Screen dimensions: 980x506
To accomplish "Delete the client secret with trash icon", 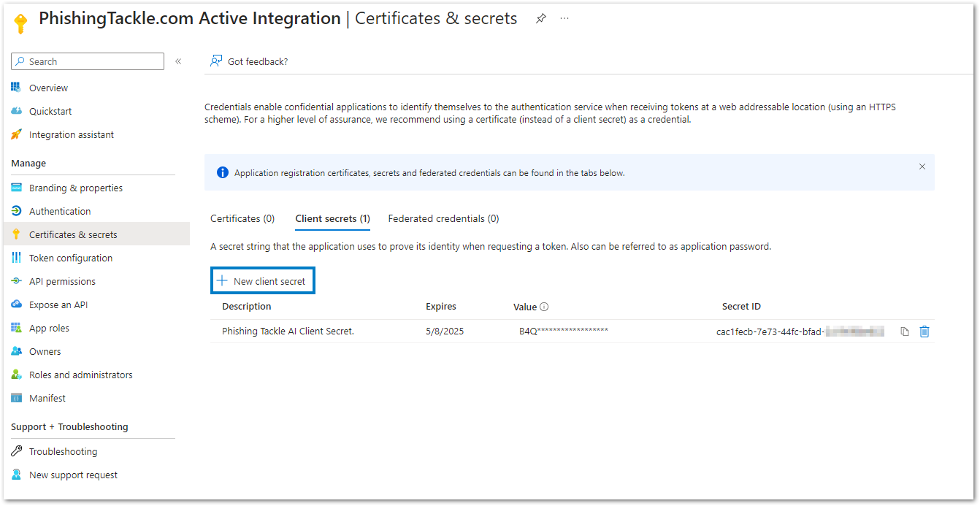I will [x=925, y=331].
